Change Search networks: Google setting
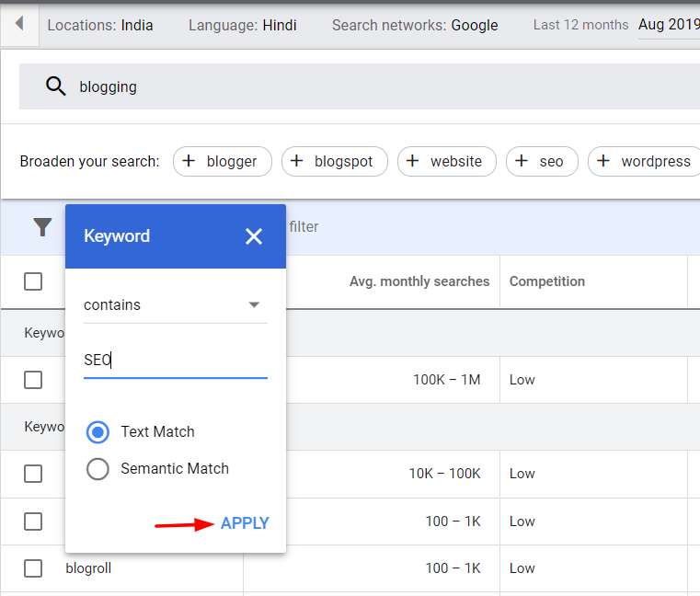Image resolution: width=700 pixels, height=596 pixels. coord(415,25)
